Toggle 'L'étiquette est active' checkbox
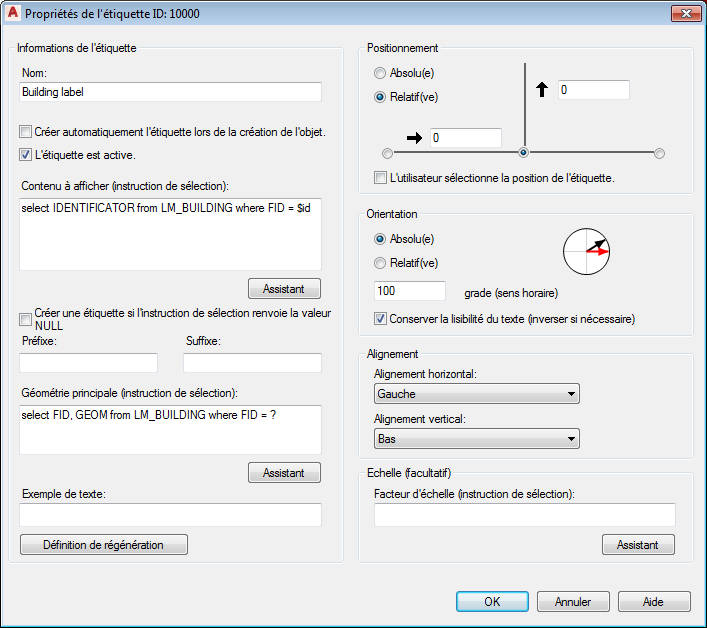Image resolution: width=707 pixels, height=628 pixels. click(25, 155)
